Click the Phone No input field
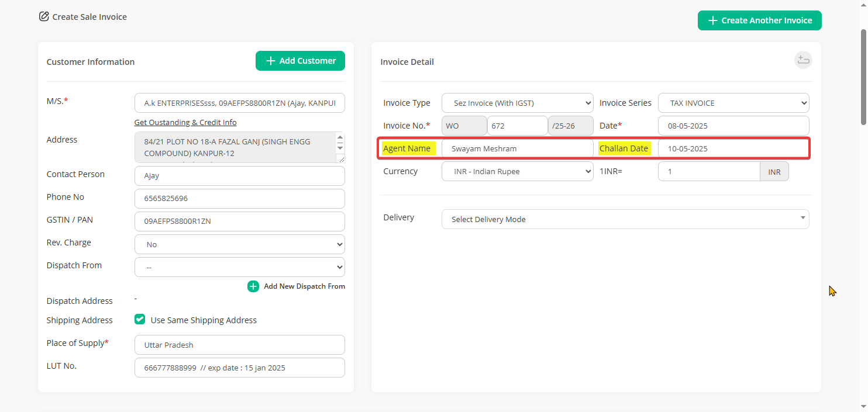868x412 pixels. (x=239, y=199)
